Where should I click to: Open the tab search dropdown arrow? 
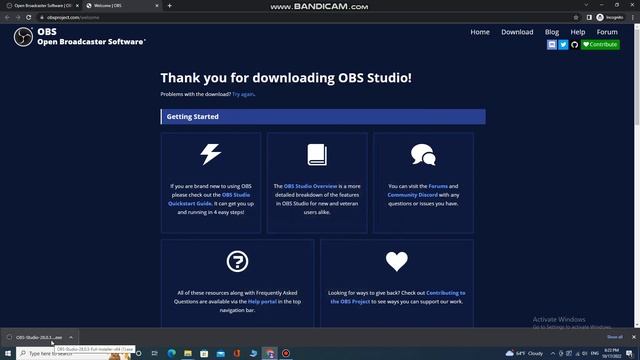click(586, 5)
